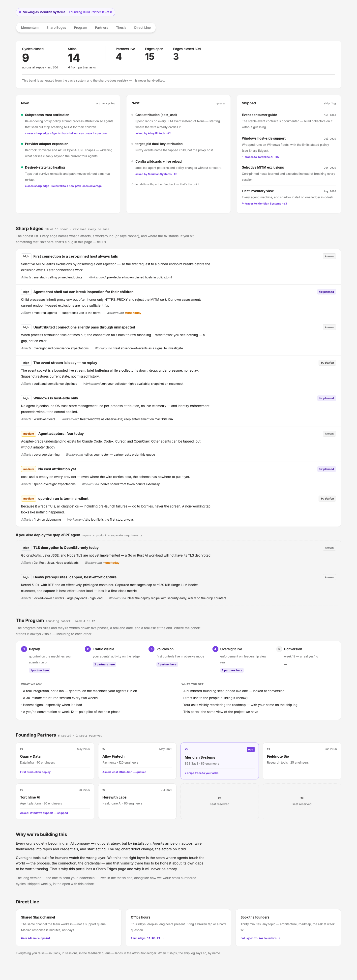Click the green status dot beside Subprocess trust attribution

pos(22,115)
